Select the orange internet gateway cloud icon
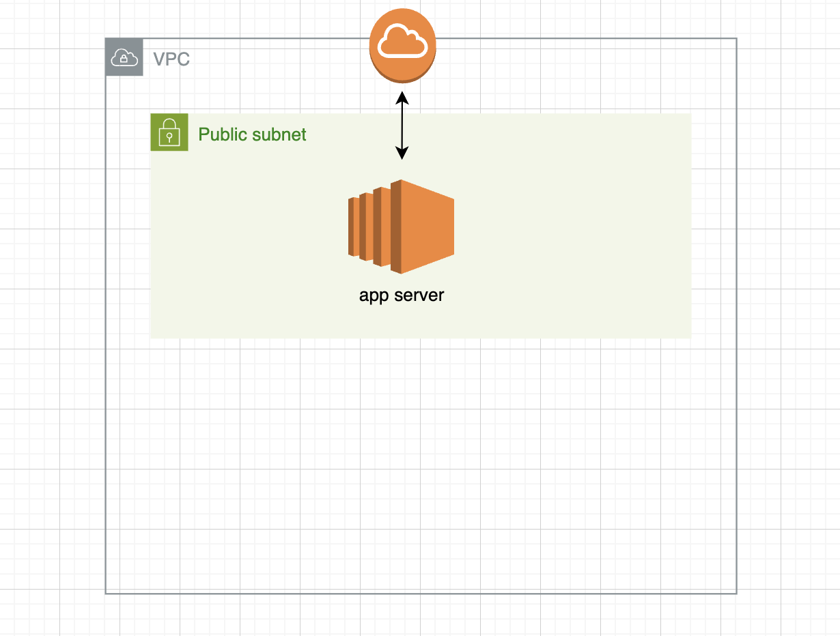This screenshot has height=636, width=840. click(402, 47)
